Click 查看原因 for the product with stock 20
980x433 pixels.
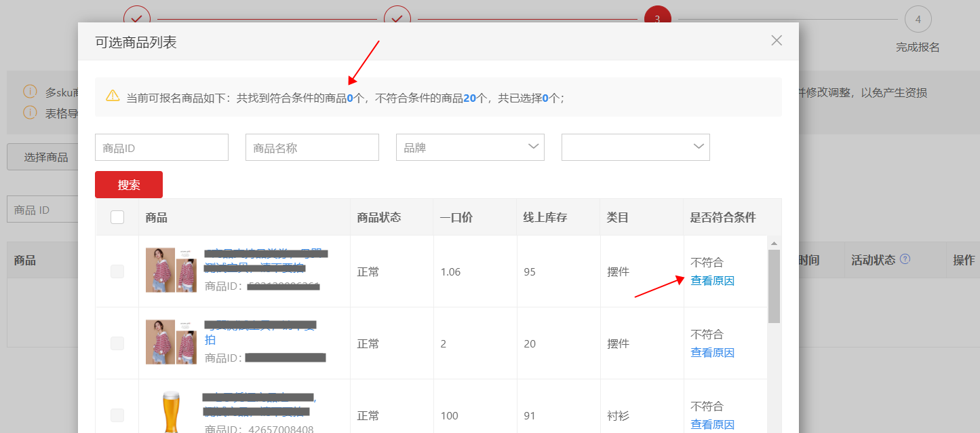pos(712,353)
